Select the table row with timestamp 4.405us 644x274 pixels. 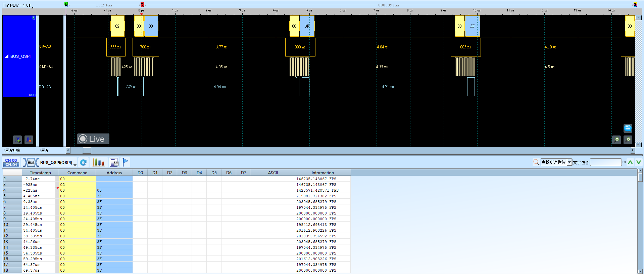tap(177, 196)
